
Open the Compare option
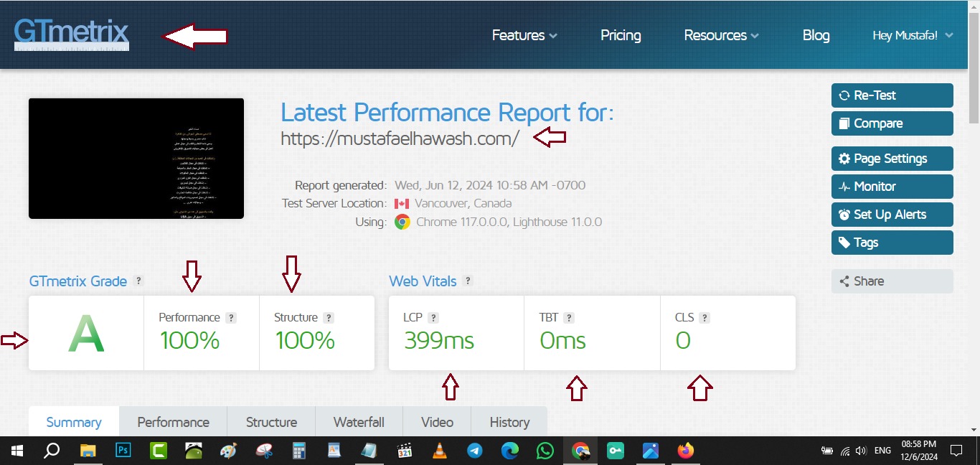(x=892, y=123)
